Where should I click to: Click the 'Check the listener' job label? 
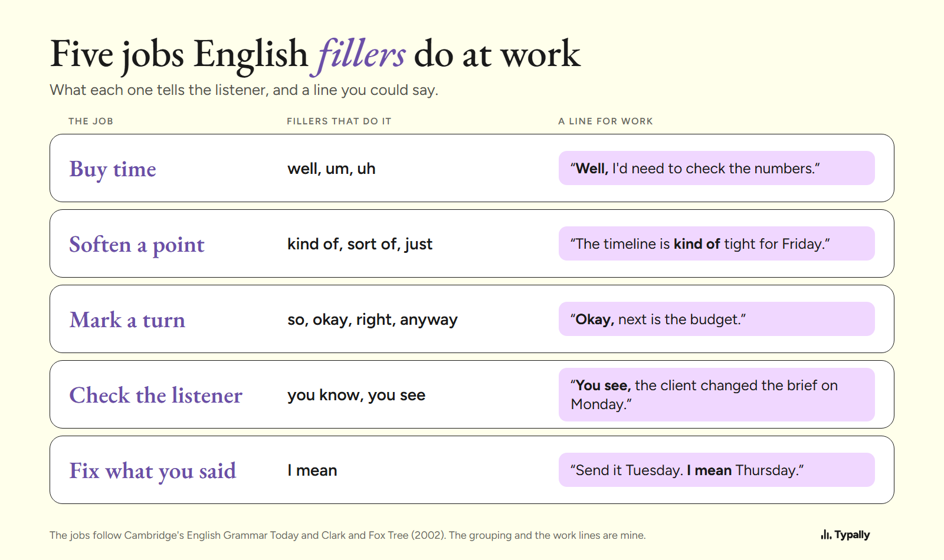(x=156, y=396)
